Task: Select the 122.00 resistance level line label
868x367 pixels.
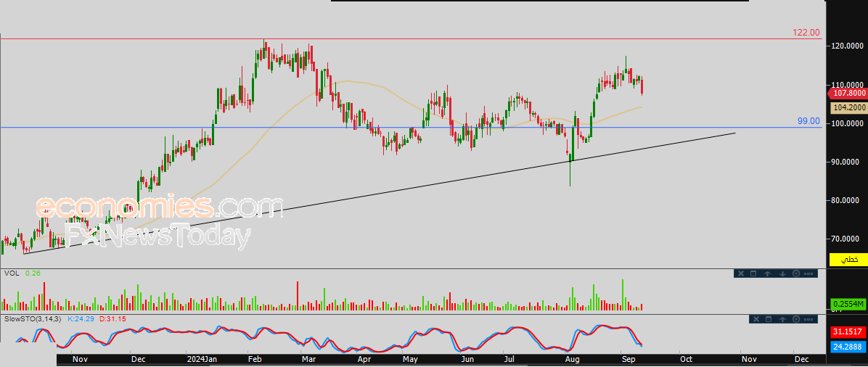Action: pos(806,33)
